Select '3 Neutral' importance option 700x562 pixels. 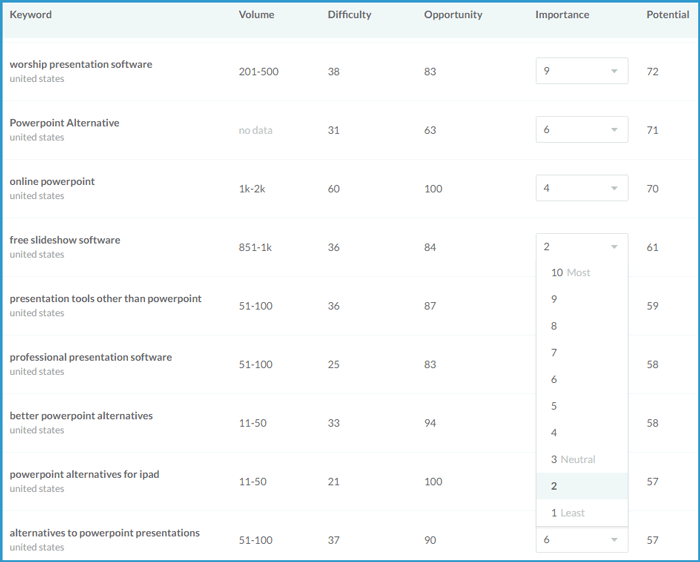coord(573,460)
